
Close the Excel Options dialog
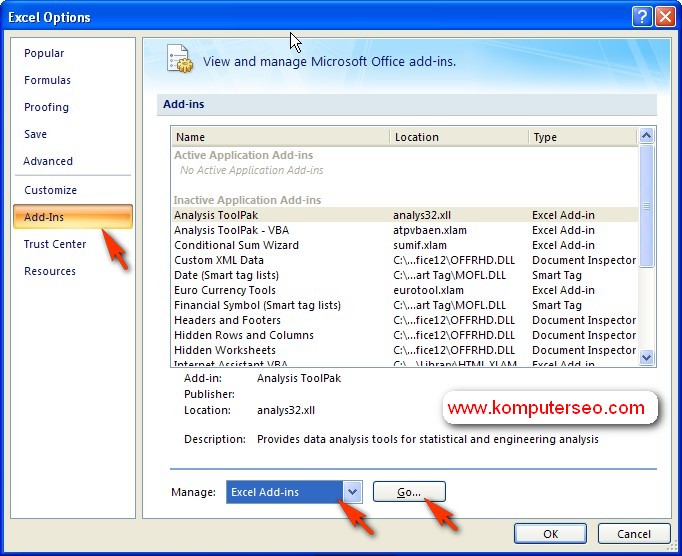pyautogui.click(x=665, y=17)
